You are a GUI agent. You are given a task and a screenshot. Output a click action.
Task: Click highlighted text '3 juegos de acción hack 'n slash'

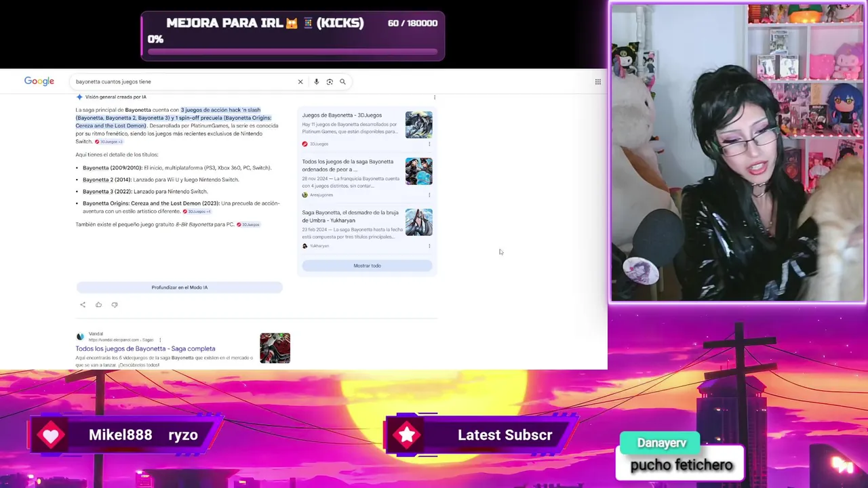tap(220, 110)
